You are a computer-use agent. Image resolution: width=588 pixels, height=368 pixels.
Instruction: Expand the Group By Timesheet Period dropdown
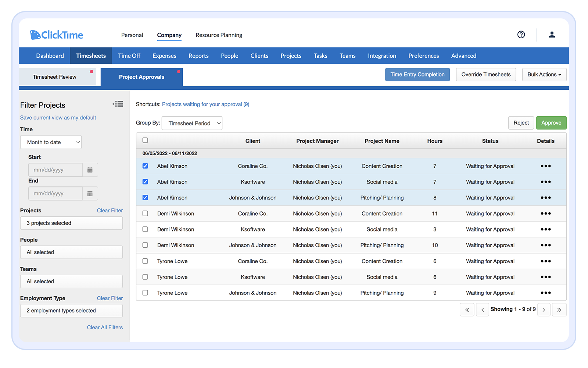click(x=192, y=123)
